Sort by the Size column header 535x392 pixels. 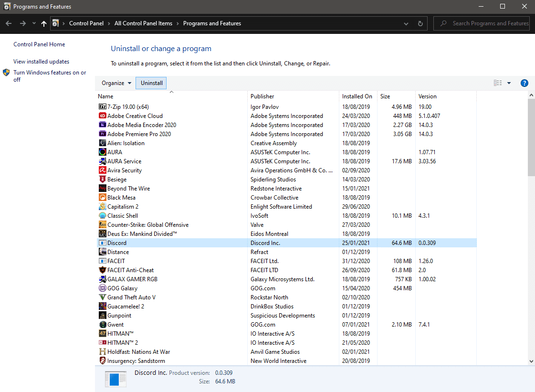click(396, 96)
